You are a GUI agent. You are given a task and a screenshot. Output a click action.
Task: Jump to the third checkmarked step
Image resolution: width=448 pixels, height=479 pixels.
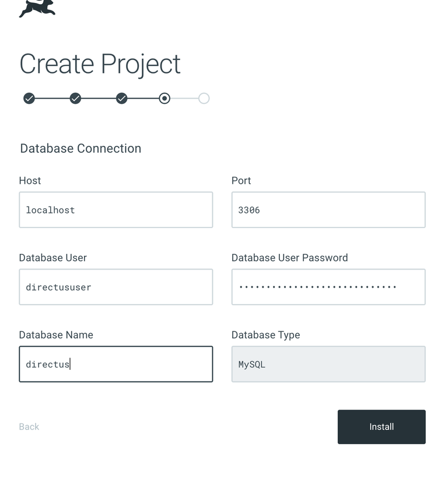pyautogui.click(x=121, y=99)
